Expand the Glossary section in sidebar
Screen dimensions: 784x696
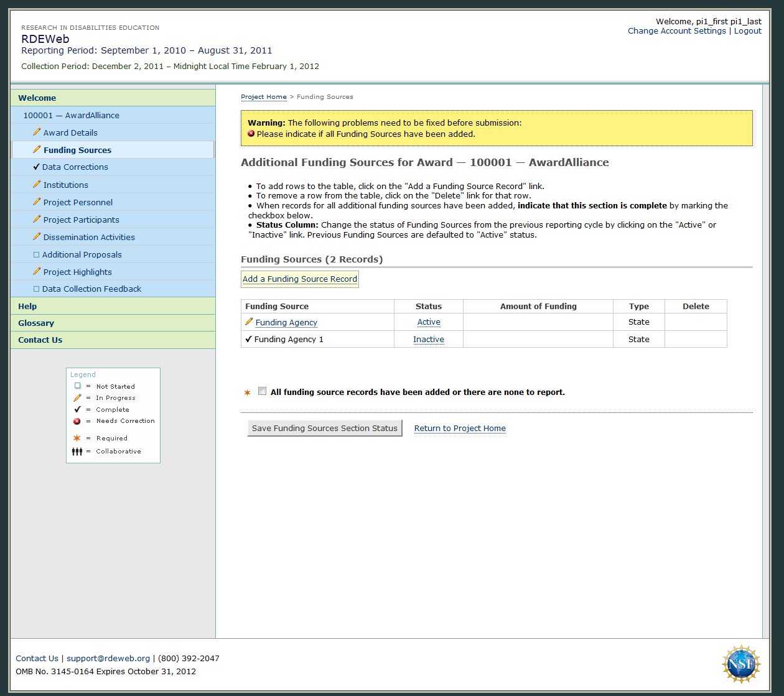click(36, 323)
